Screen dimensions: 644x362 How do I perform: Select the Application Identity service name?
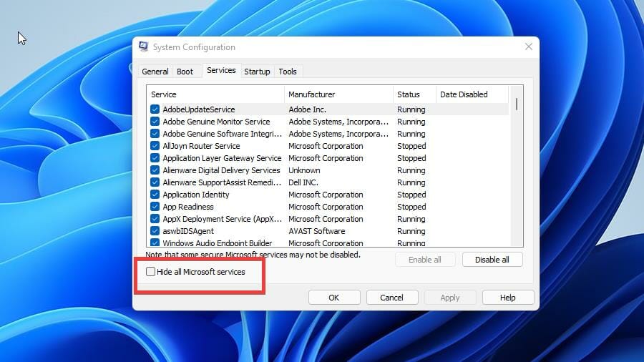click(x=196, y=195)
